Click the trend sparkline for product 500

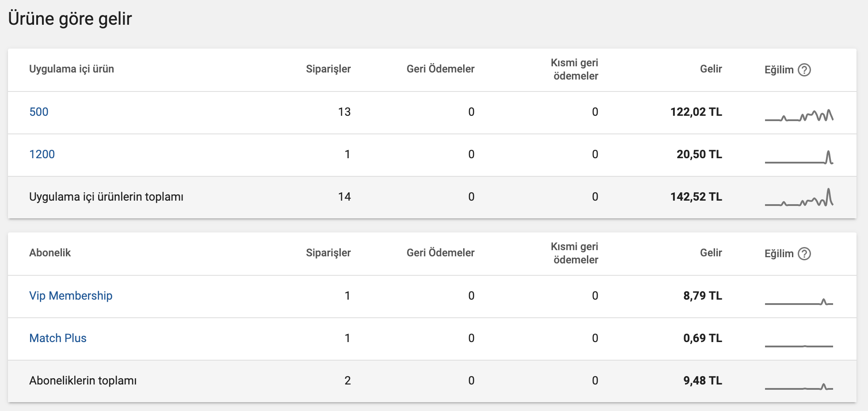(799, 115)
